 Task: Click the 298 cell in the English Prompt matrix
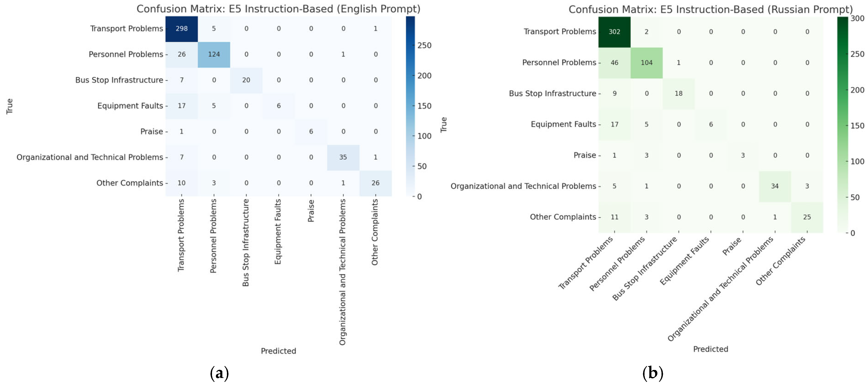click(x=181, y=29)
